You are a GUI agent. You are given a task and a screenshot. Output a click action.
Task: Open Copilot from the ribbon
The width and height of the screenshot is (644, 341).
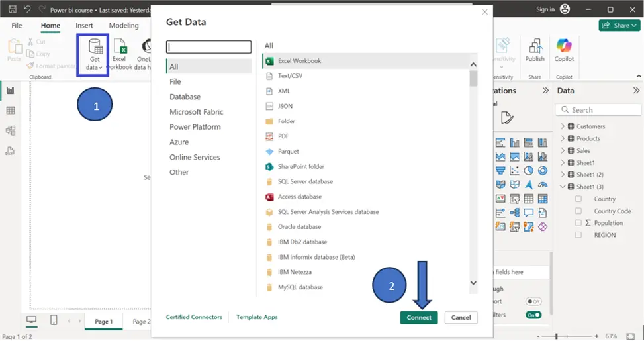(x=564, y=50)
